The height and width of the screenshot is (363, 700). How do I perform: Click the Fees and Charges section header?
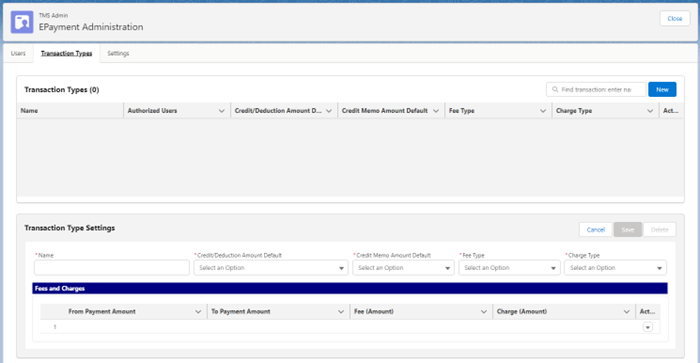click(x=350, y=288)
